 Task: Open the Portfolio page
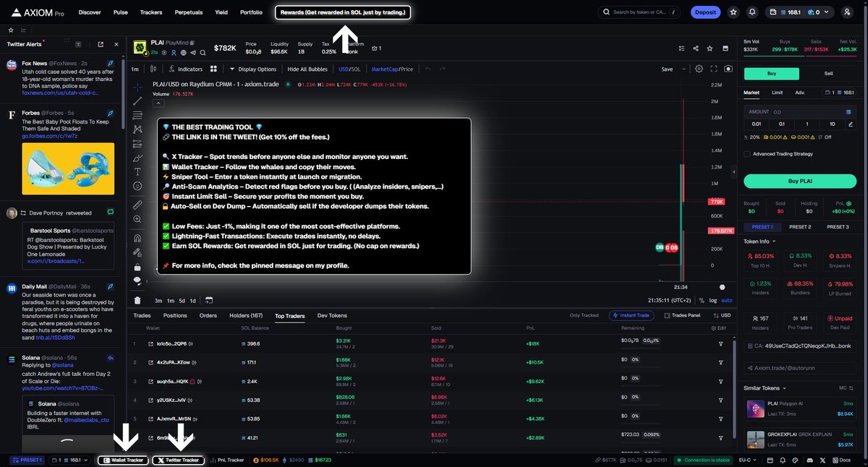251,12
